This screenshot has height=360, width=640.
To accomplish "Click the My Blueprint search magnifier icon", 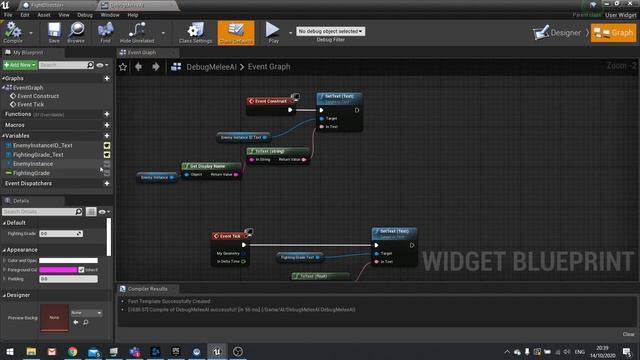I will (x=90, y=65).
